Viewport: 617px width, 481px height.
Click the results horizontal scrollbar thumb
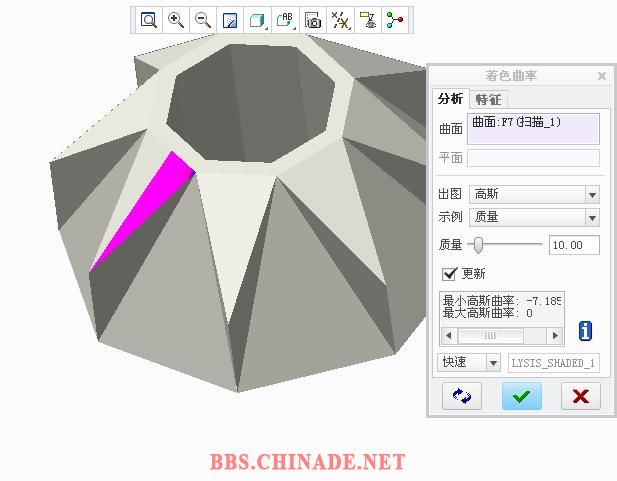coord(490,336)
